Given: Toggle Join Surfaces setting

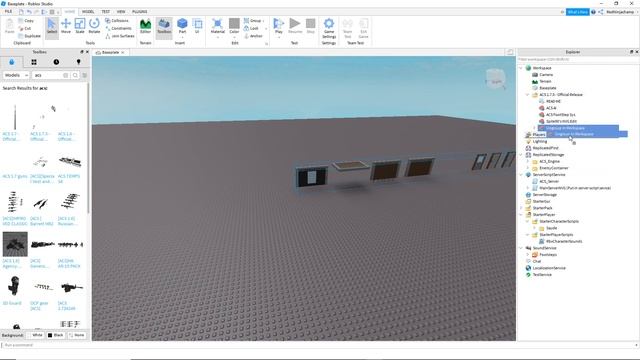Looking at the screenshot, I should click(x=120, y=36).
